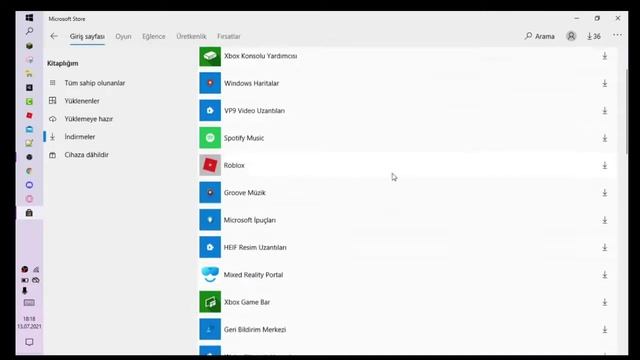Download Mixed Reality Portal with its arrow
The height and width of the screenshot is (360, 640).
coord(604,275)
